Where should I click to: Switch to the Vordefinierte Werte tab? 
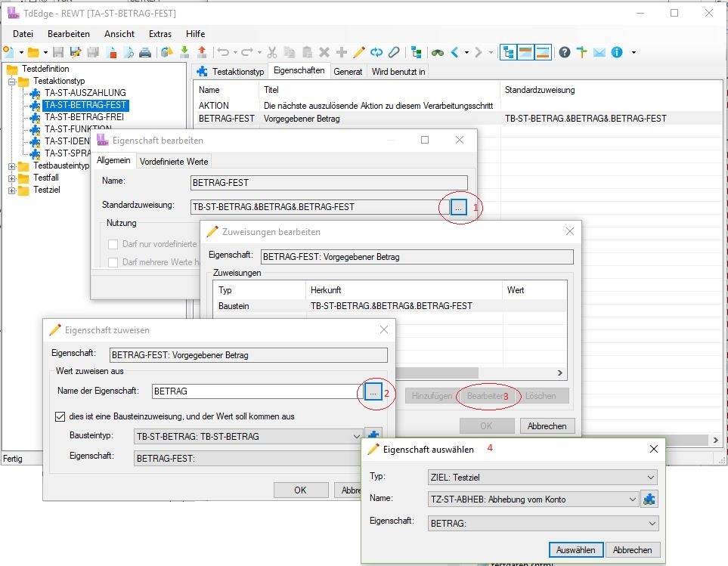pos(173,161)
